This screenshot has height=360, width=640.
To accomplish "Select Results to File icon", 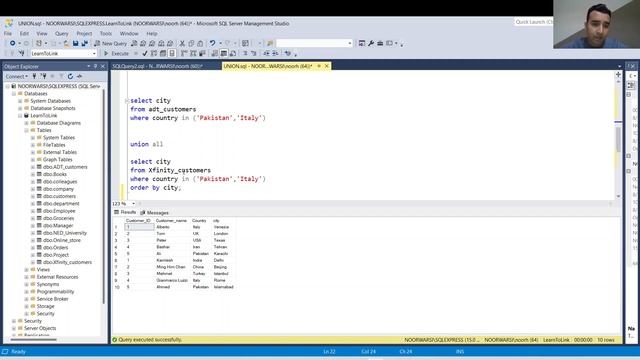I will 233,53.
